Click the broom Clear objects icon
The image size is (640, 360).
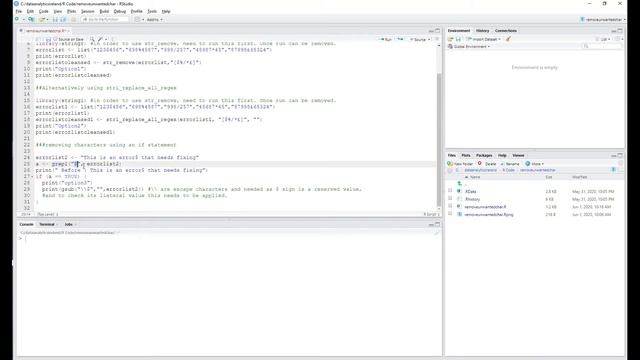[x=508, y=39]
